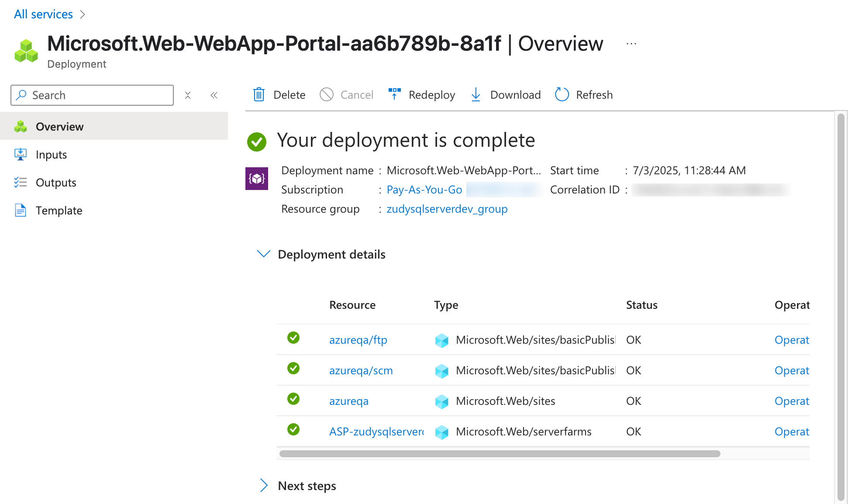
Task: Collapse the sidebar with the double chevron
Action: pos(214,95)
